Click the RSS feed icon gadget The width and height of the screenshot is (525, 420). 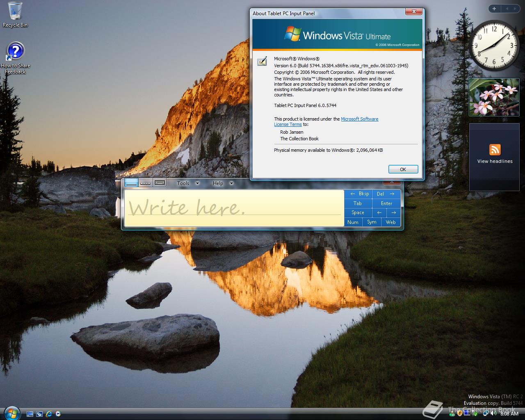pos(495,149)
